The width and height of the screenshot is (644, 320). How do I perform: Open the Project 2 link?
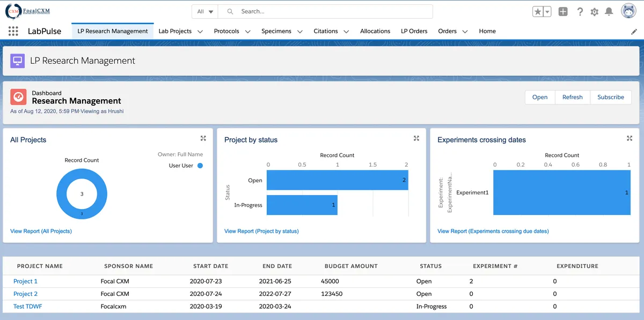25,294
